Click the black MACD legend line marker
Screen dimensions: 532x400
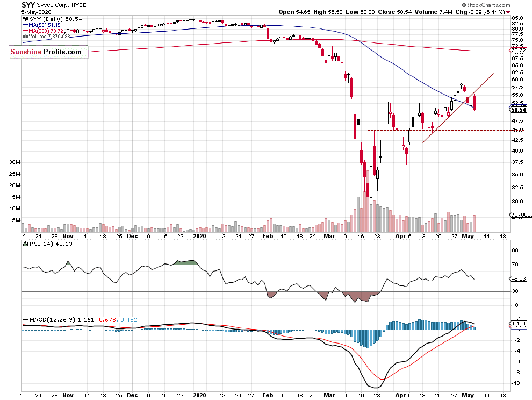25,319
